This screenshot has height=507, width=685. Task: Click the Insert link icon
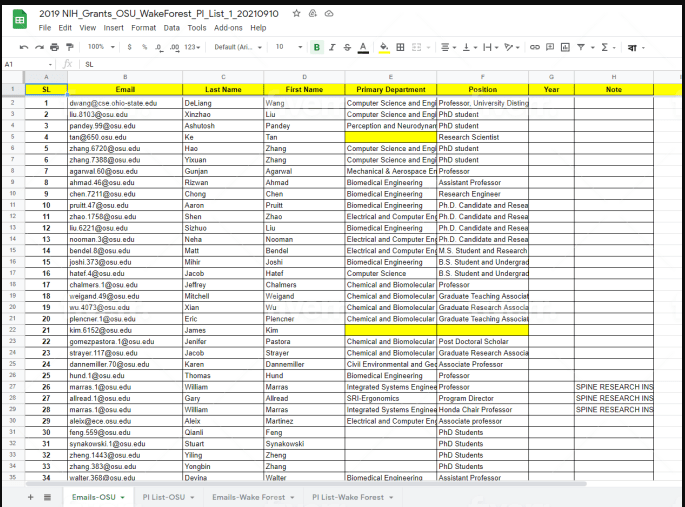535,47
